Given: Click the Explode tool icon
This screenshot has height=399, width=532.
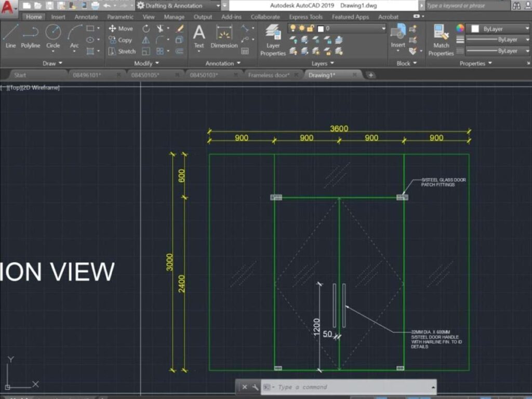Looking at the screenshot, I should click(180, 40).
